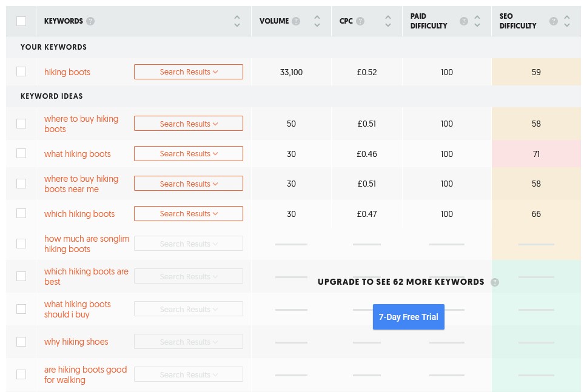Open 'where to buy hiking boots near me' link

coord(81,184)
